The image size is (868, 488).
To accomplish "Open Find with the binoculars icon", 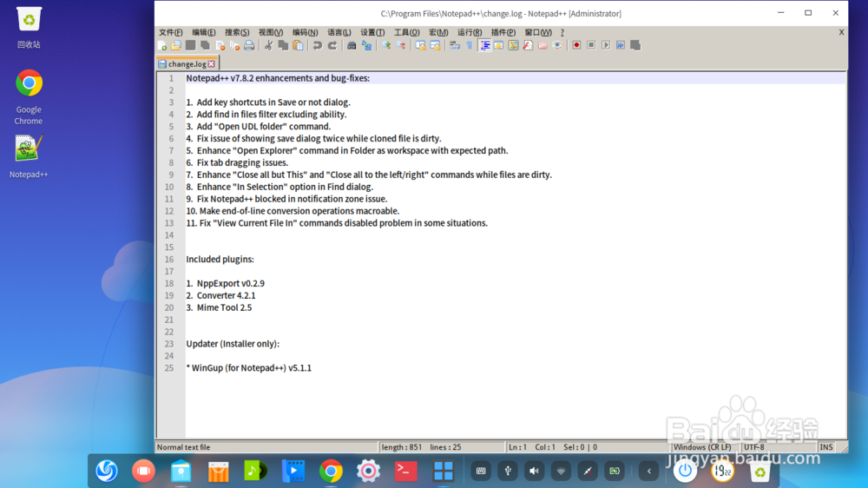I will (x=352, y=45).
